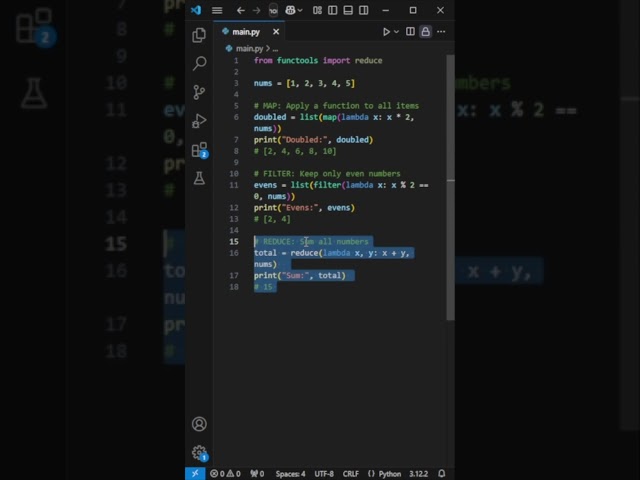This screenshot has width=640, height=480.
Task: Toggle the primary side bar
Action: pos(333,10)
